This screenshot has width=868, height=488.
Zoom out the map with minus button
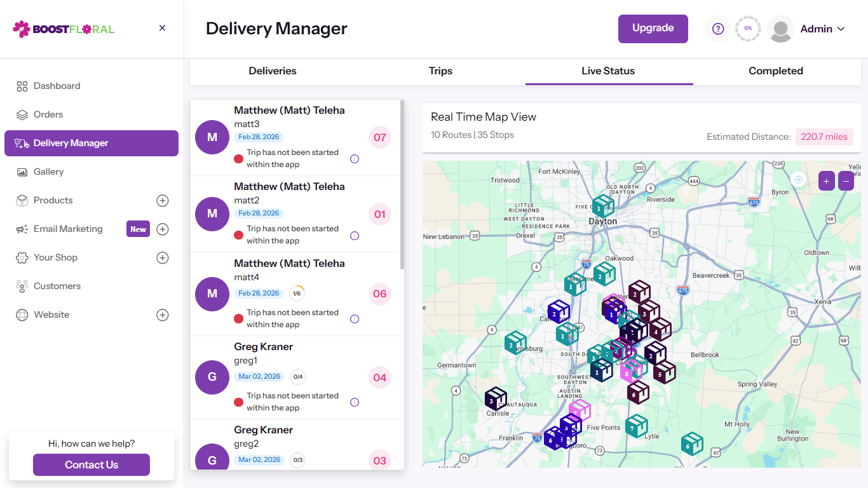(846, 181)
